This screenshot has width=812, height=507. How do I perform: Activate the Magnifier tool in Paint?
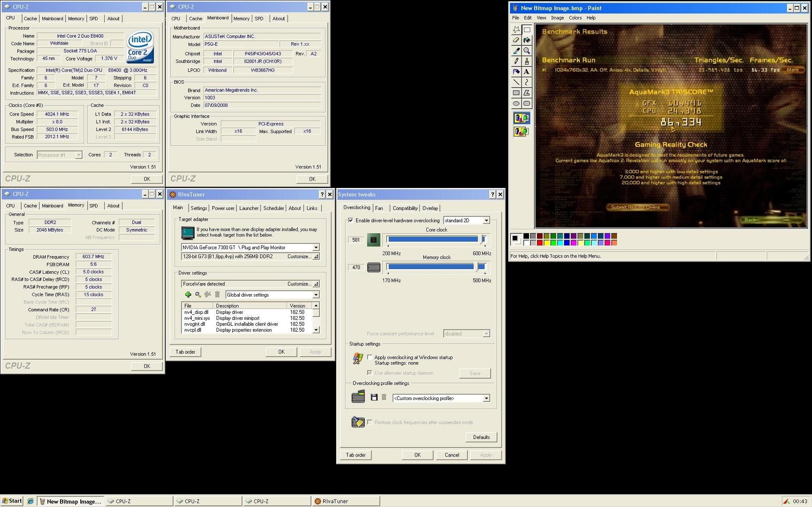527,50
